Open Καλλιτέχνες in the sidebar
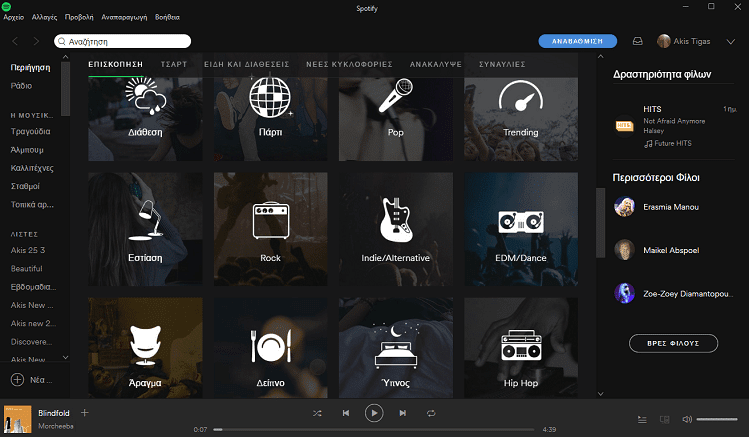The height and width of the screenshot is (437, 749). tap(32, 168)
